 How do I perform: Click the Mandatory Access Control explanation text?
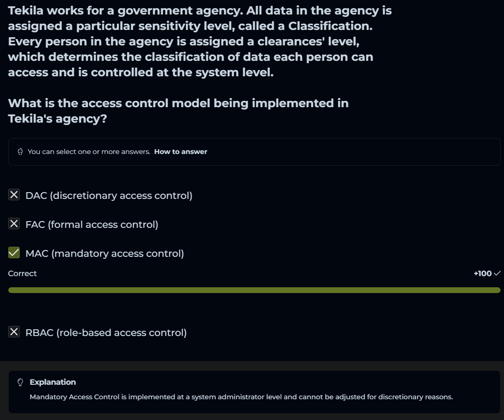[x=241, y=397]
